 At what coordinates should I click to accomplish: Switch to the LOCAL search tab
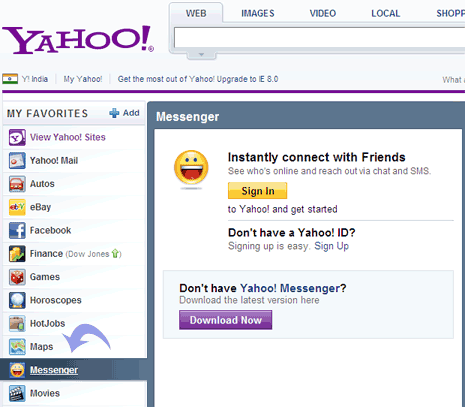[x=386, y=13]
